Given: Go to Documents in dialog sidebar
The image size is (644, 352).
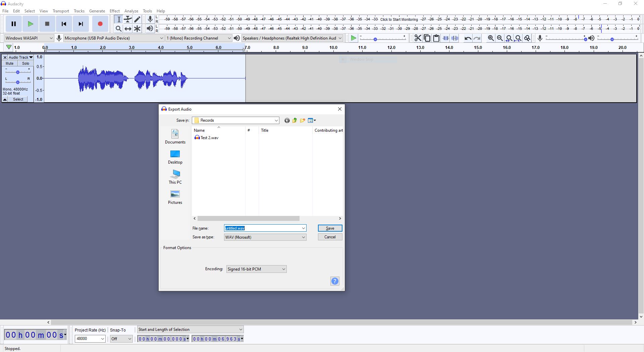Looking at the screenshot, I should click(x=175, y=137).
